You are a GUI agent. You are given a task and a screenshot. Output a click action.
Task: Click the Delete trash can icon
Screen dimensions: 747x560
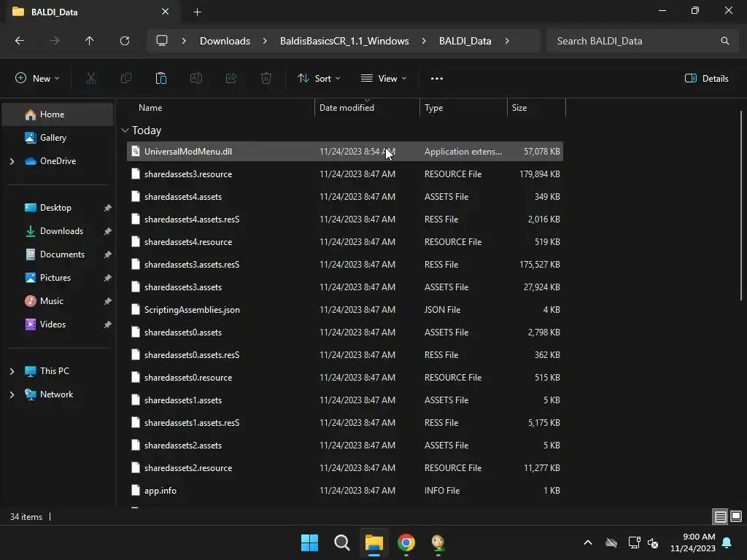coord(266,78)
